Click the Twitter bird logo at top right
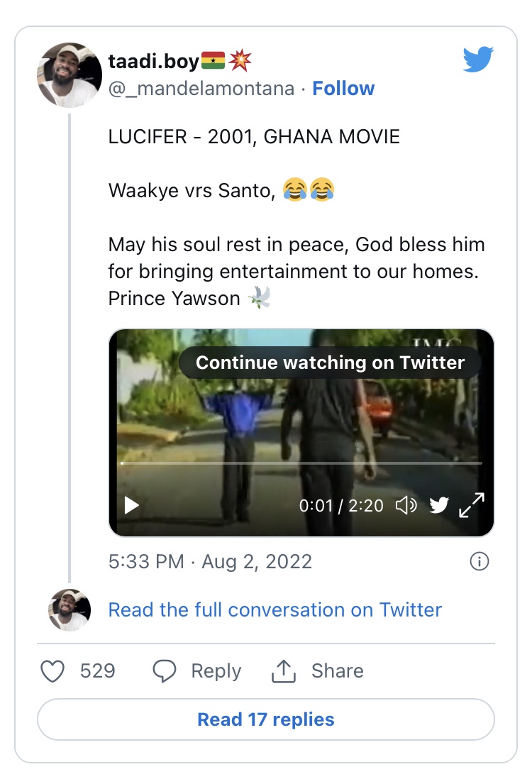Screen dimensions: 532x779 point(478,59)
